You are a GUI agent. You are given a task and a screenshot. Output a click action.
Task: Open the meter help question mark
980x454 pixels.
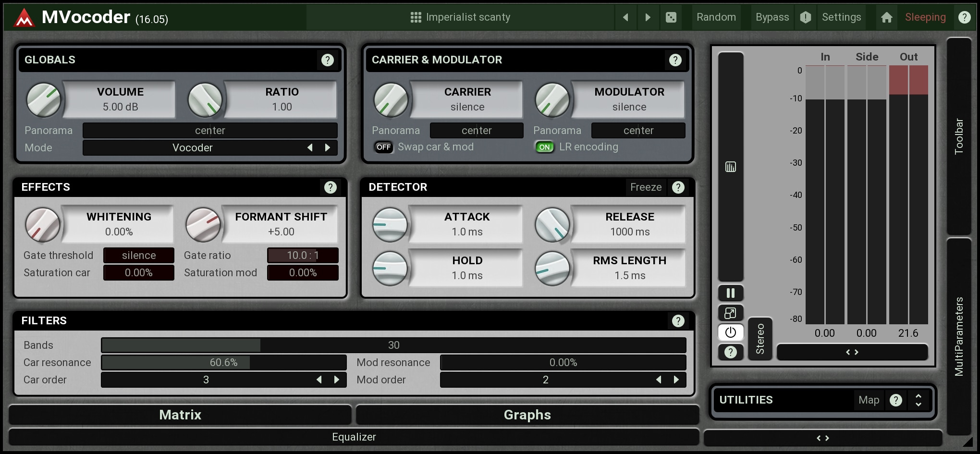coord(731,352)
